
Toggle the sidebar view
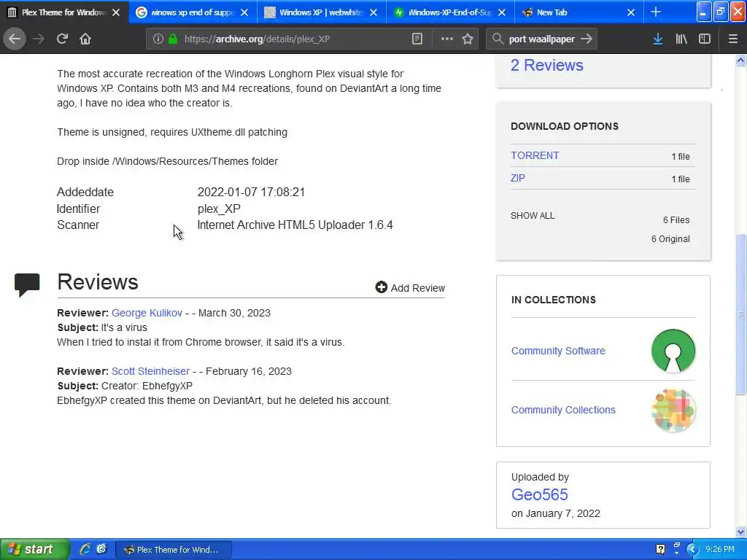coord(705,39)
